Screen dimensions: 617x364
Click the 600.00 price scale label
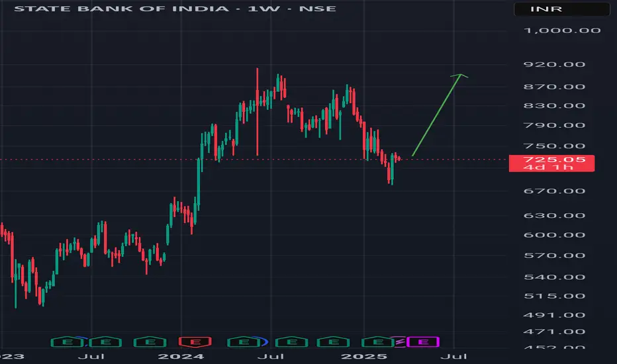coord(554,235)
